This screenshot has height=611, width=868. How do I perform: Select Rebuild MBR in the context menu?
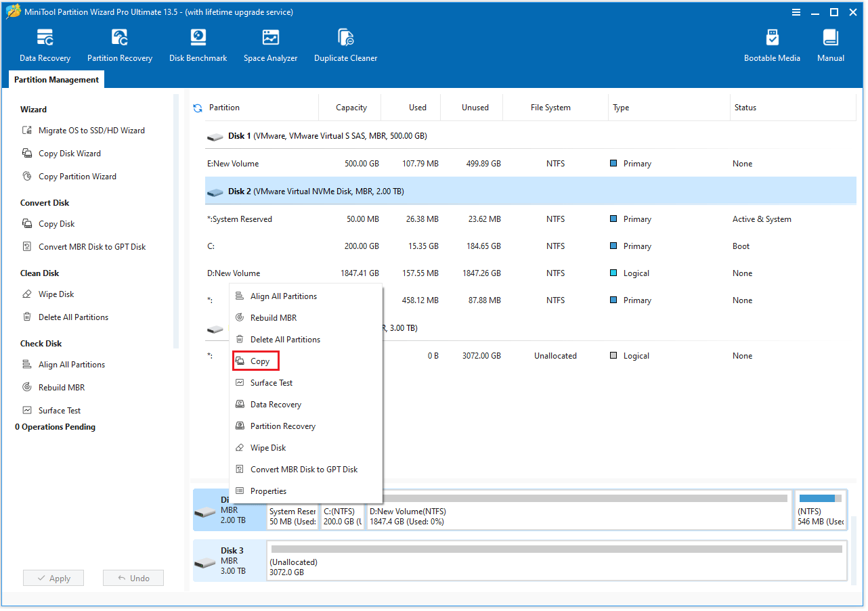click(274, 317)
